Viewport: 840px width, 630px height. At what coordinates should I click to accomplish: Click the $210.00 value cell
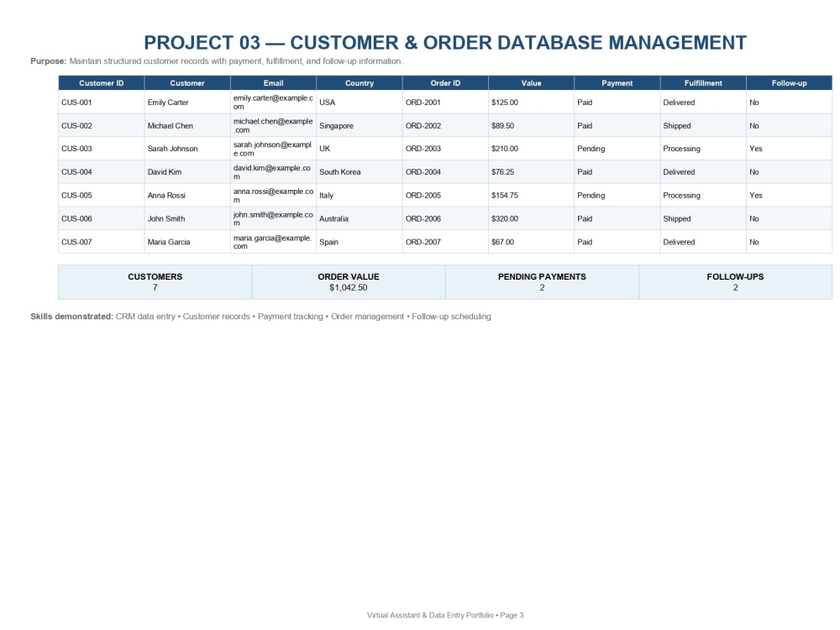(532, 149)
